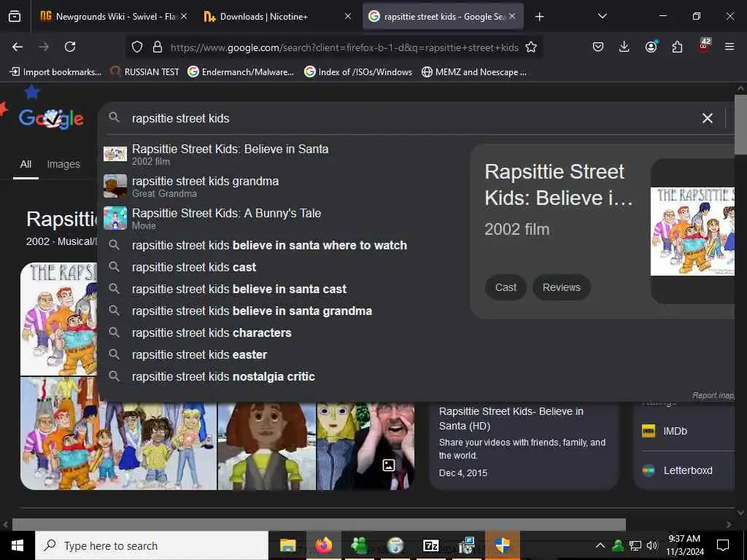Show site security padlock info
Viewport: 747px width, 560px height.
[158, 47]
